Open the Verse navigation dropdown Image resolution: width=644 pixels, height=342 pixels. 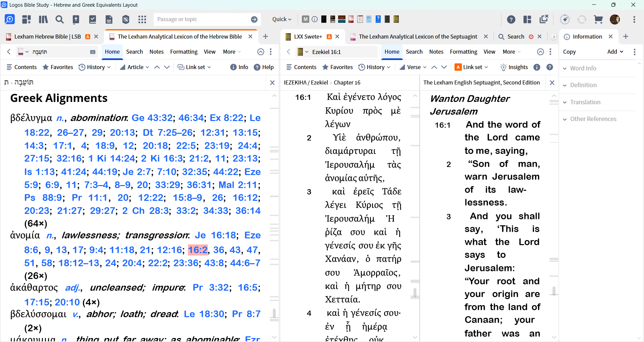pyautogui.click(x=413, y=67)
